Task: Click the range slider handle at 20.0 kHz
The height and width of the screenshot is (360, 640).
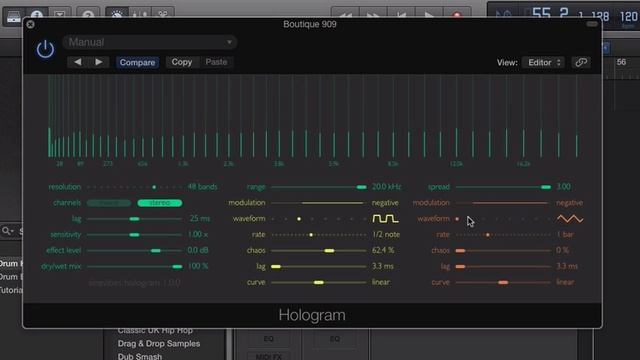Action: tap(361, 187)
